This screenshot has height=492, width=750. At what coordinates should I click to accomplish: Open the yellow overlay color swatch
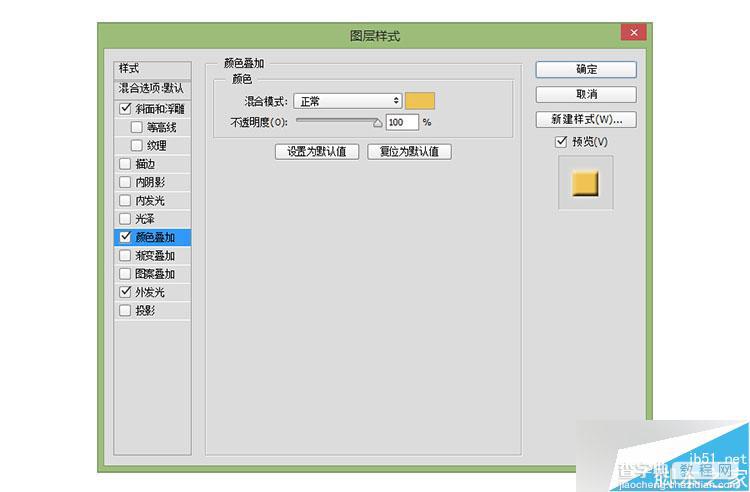pos(420,101)
